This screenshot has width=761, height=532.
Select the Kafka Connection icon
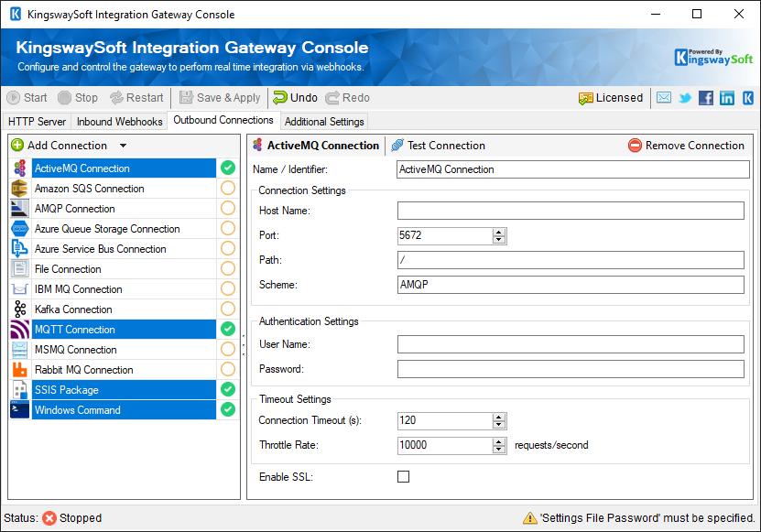(20, 309)
